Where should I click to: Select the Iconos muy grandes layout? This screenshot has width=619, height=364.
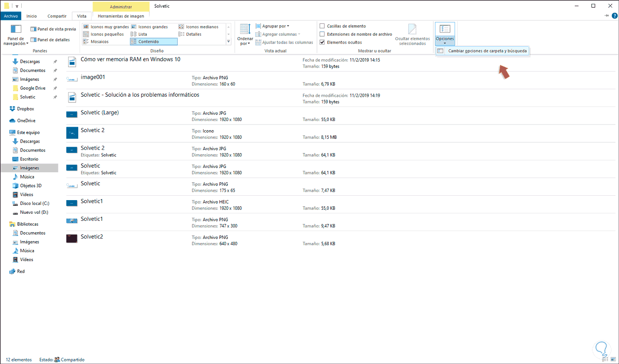coord(106,27)
